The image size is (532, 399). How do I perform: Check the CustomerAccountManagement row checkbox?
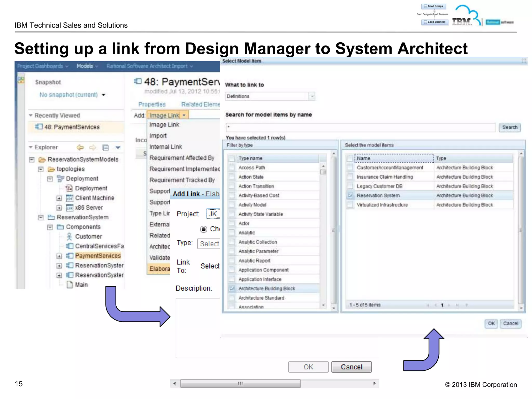pyautogui.click(x=350, y=168)
